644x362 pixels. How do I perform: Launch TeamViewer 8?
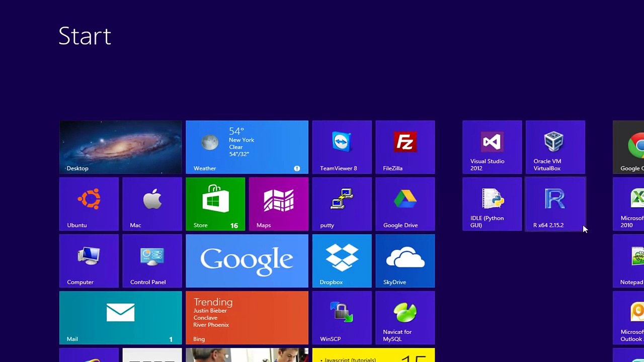coord(342,147)
